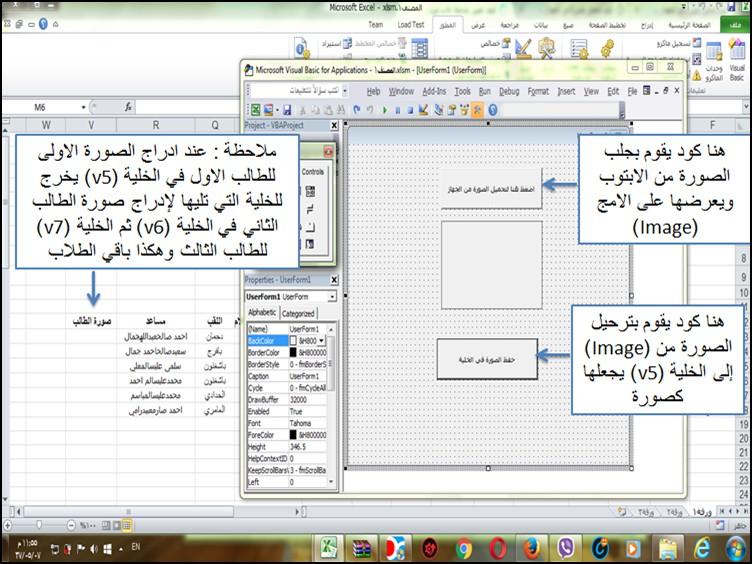Screen dimensions: 752x564
Task: Click the XML Source table icon in ribbon
Action: pyautogui.click(x=419, y=49)
